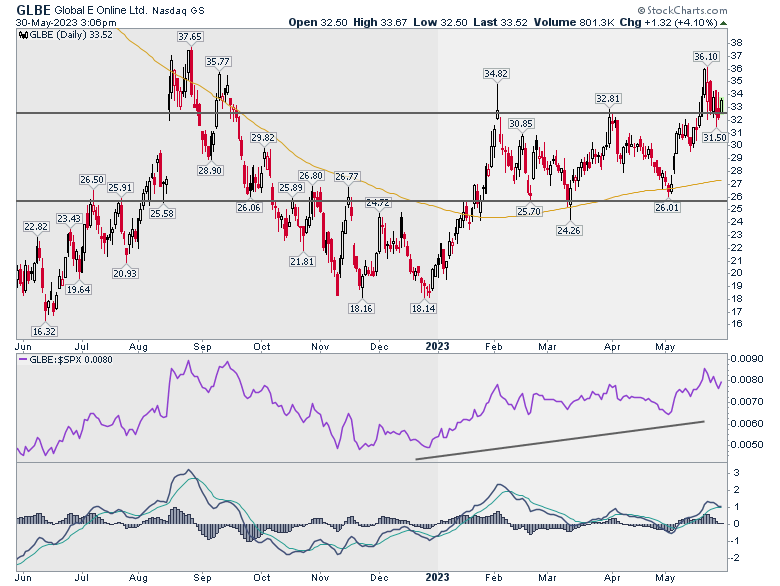The width and height of the screenshot is (780, 586).
Task: Click the purple line swatch before GLBE:$SPX
Action: pos(23,360)
